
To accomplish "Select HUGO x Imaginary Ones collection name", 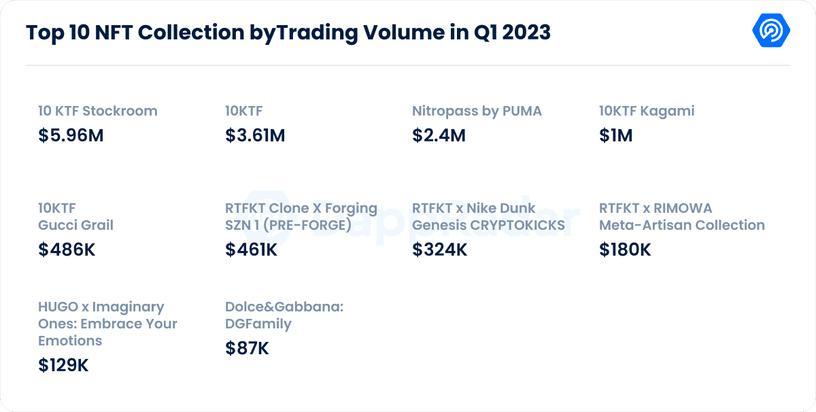I will (x=107, y=323).
